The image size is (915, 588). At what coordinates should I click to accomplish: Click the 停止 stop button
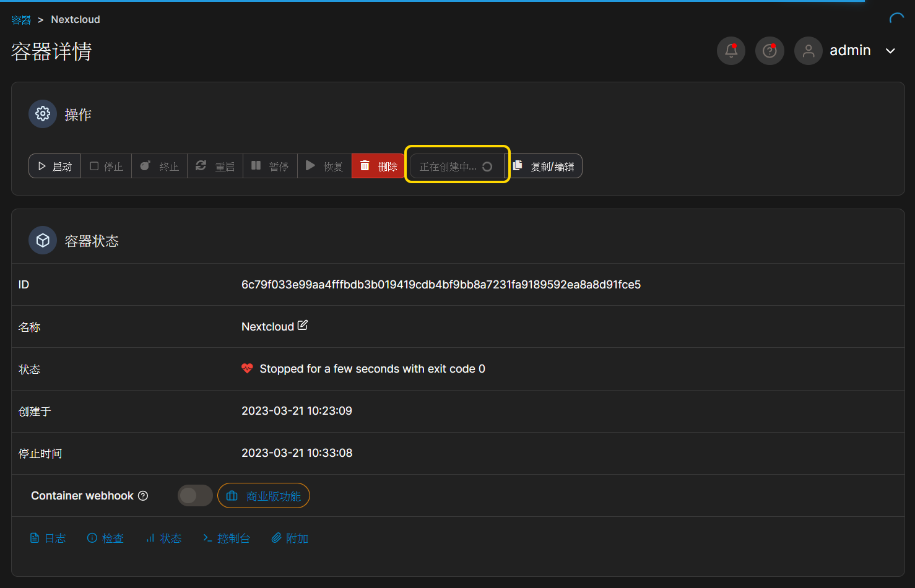point(106,166)
